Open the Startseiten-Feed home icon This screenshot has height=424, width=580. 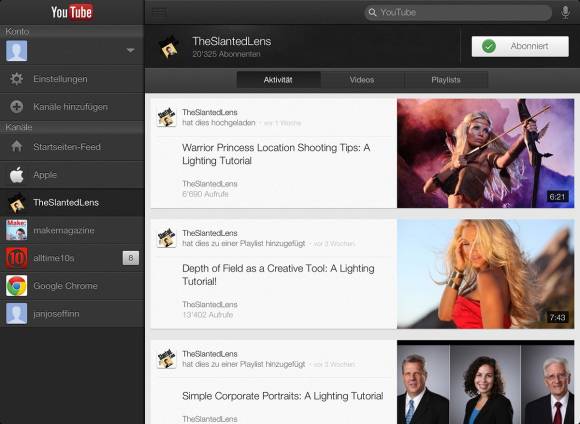coord(16,147)
